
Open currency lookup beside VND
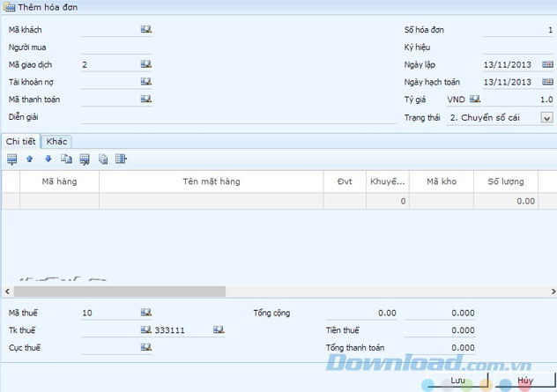(475, 100)
